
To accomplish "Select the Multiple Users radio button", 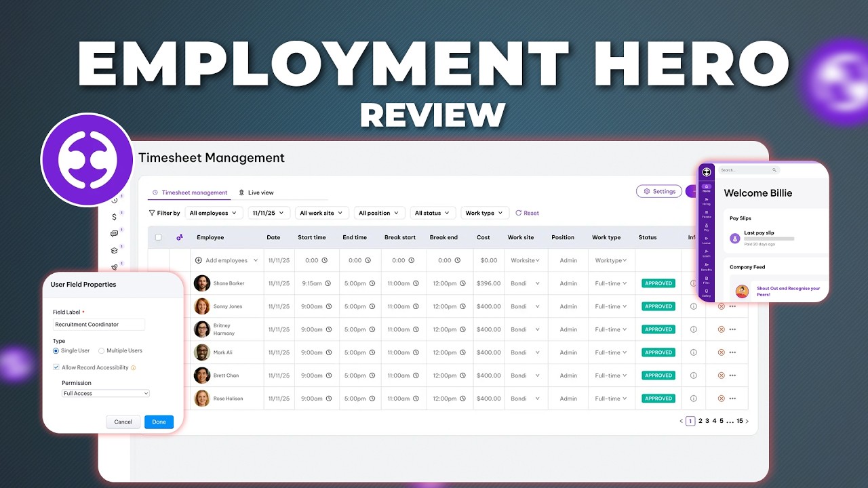I will (102, 350).
